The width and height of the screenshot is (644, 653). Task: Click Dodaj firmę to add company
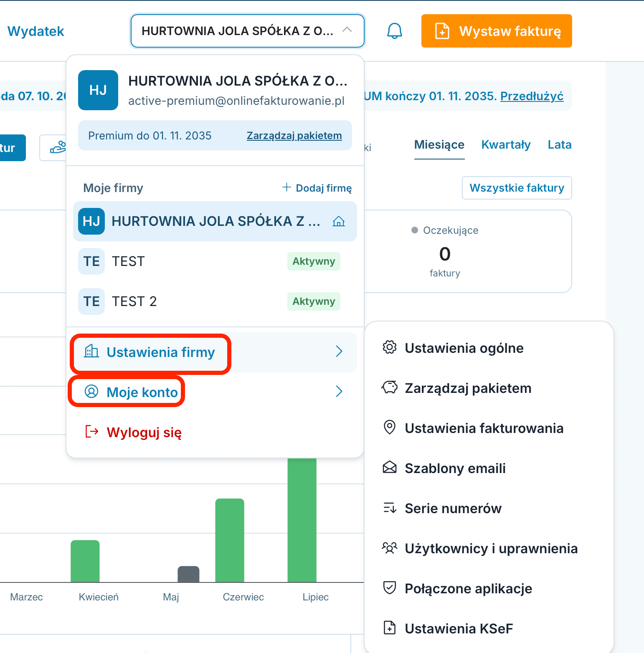[x=317, y=188]
